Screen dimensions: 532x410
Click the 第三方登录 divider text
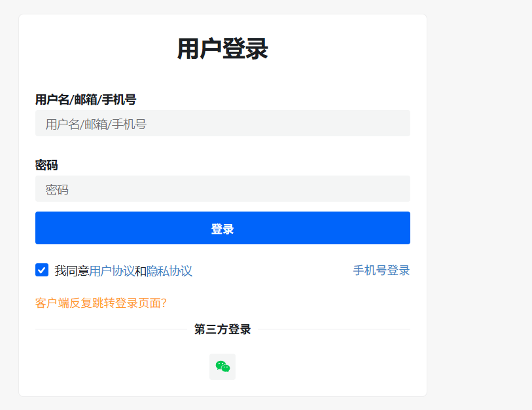[x=222, y=329]
